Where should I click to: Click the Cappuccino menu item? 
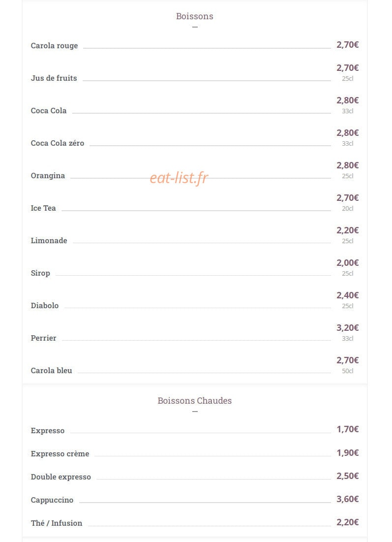tap(52, 500)
